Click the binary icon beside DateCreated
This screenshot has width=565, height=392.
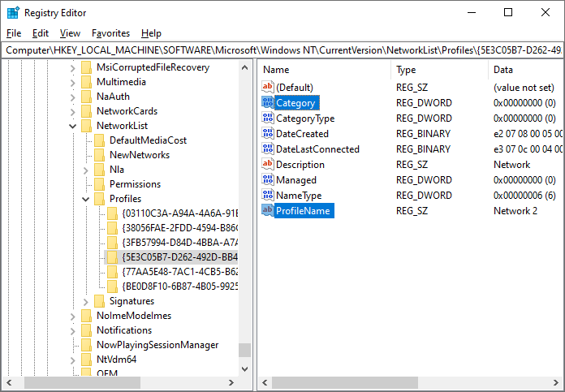pyautogui.click(x=268, y=134)
